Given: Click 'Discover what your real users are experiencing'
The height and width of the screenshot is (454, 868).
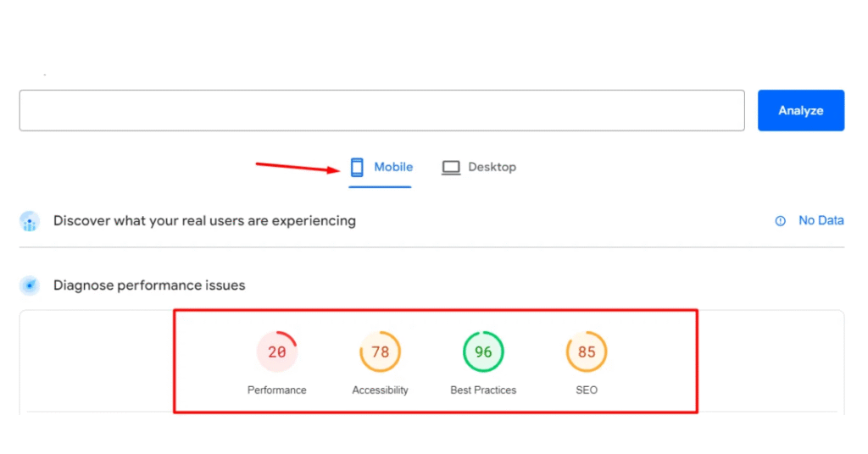Looking at the screenshot, I should (204, 220).
